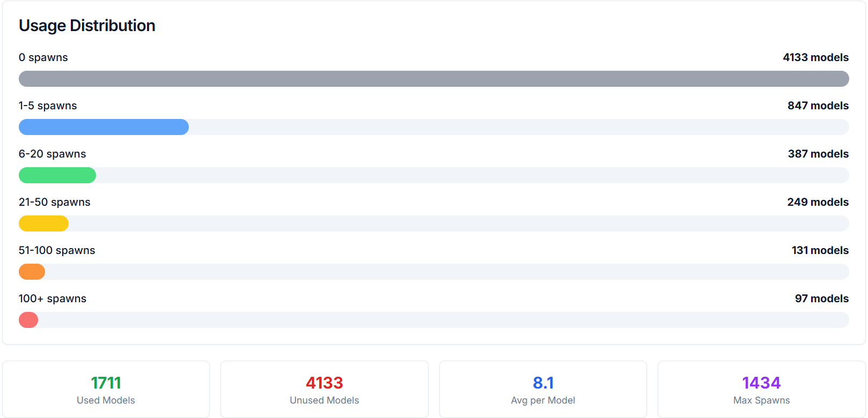The image size is (868, 418).
Task: Click the "0 spawns" row label
Action: click(43, 57)
